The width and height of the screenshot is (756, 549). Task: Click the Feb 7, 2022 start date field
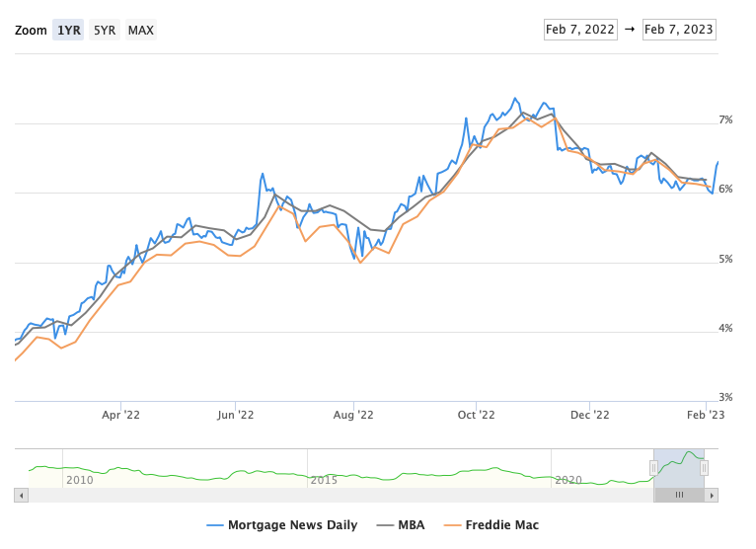(x=580, y=29)
